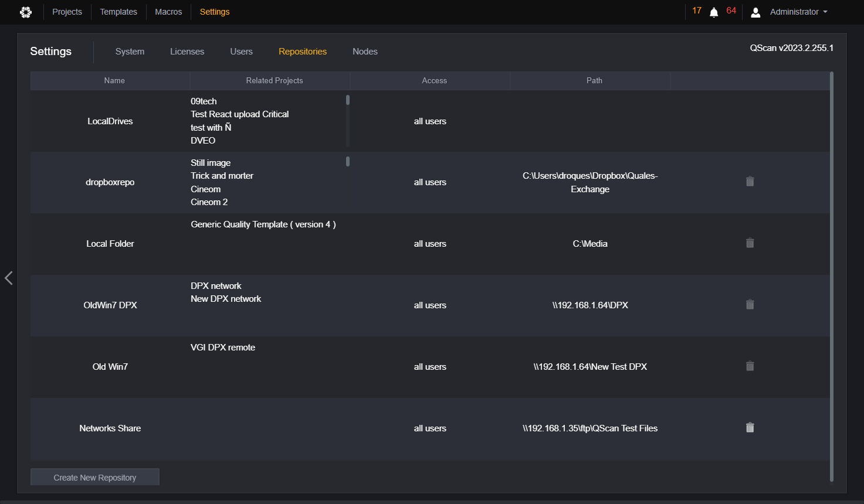This screenshot has height=504, width=864.
Task: Delete the Networks Share repository via trash icon
Action: tap(750, 428)
